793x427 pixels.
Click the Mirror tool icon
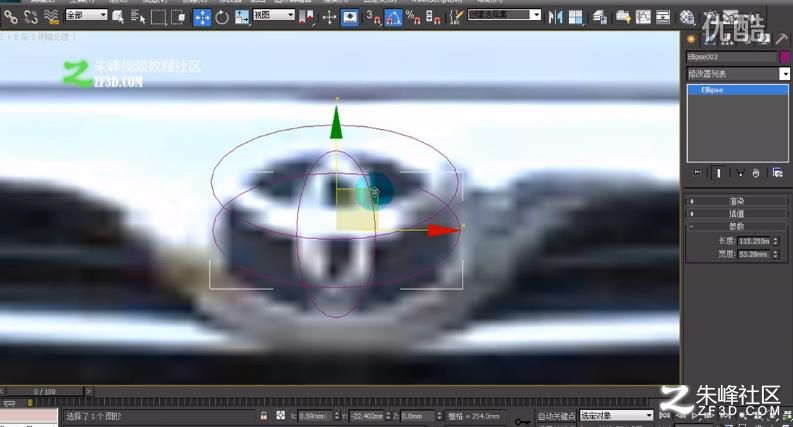click(x=555, y=17)
